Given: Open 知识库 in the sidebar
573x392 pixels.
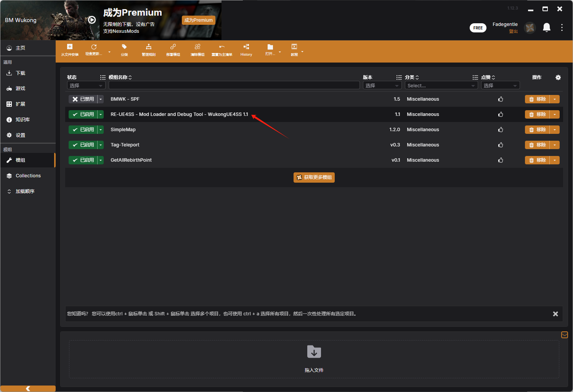Looking at the screenshot, I should tap(28, 120).
